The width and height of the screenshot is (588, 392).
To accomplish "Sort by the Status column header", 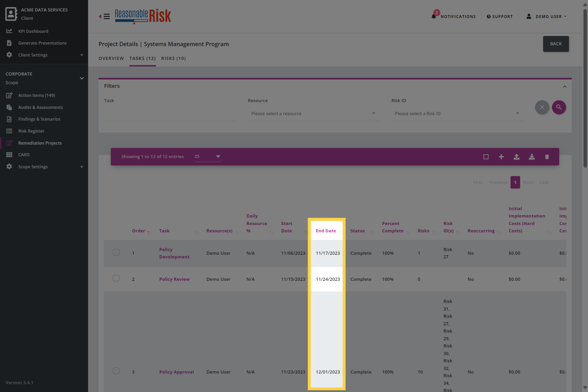I will (x=358, y=231).
